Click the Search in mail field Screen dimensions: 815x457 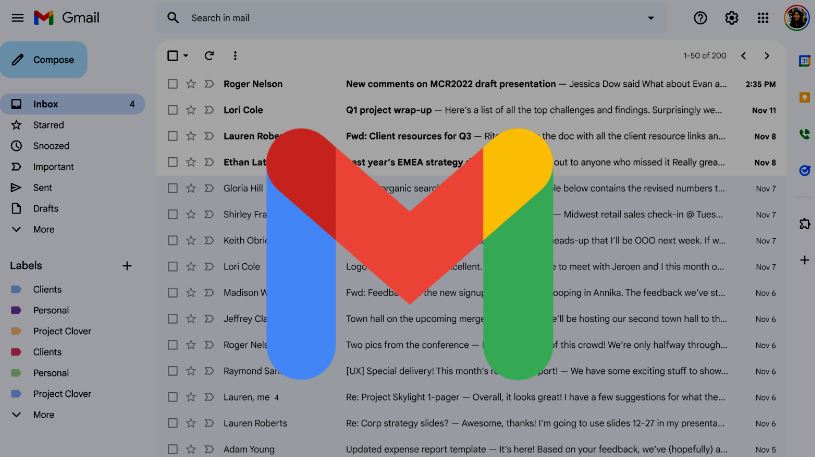point(411,18)
